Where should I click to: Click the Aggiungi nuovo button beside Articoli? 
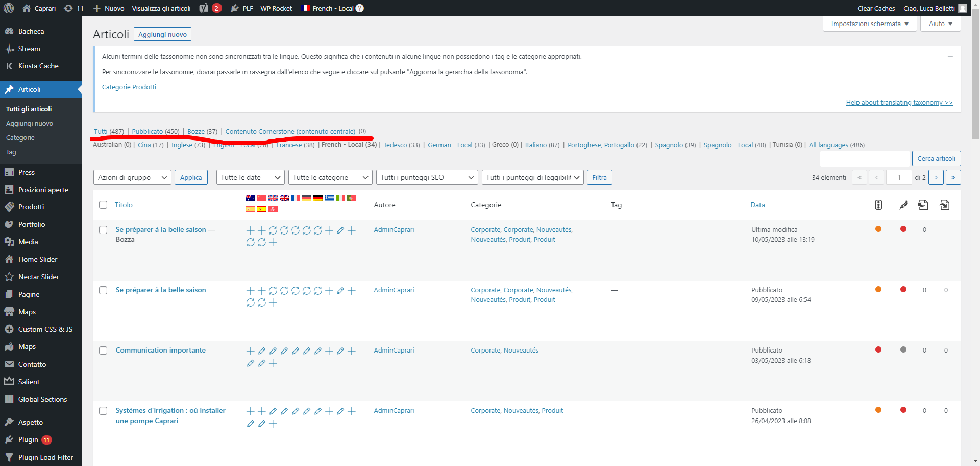(162, 34)
